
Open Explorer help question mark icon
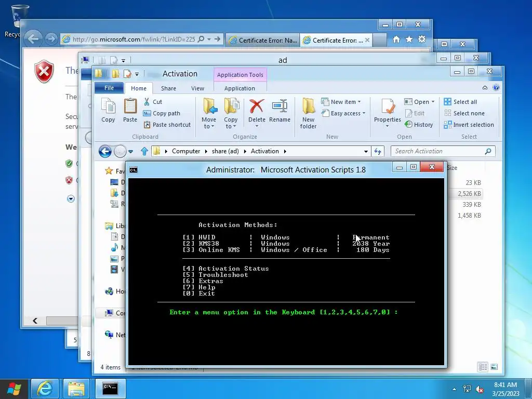(496, 88)
